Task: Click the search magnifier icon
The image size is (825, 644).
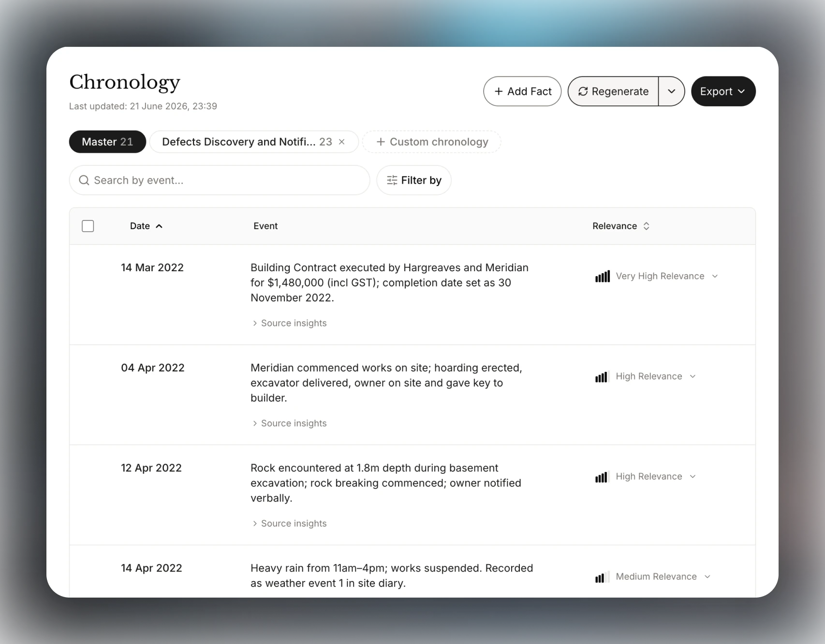Action: point(84,180)
